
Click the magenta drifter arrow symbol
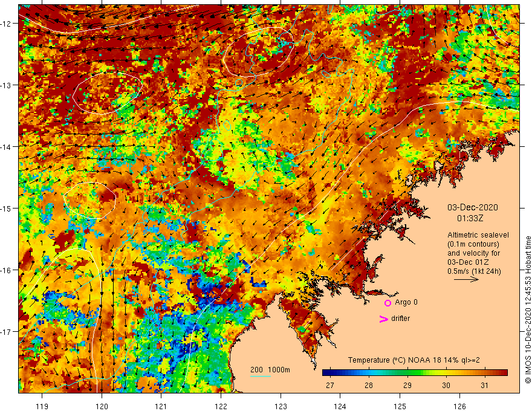click(x=383, y=319)
